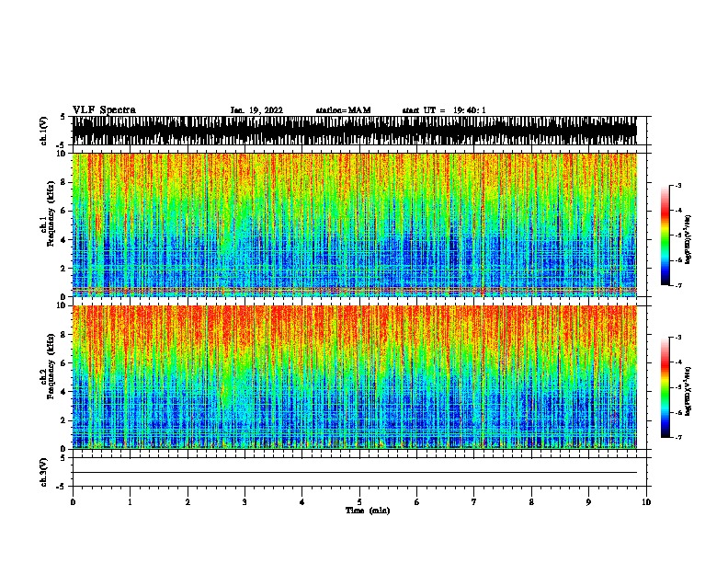The width and height of the screenshot is (728, 563).
Task: Click the ch.2 spectrogram color scale bar
Action: click(x=665, y=387)
